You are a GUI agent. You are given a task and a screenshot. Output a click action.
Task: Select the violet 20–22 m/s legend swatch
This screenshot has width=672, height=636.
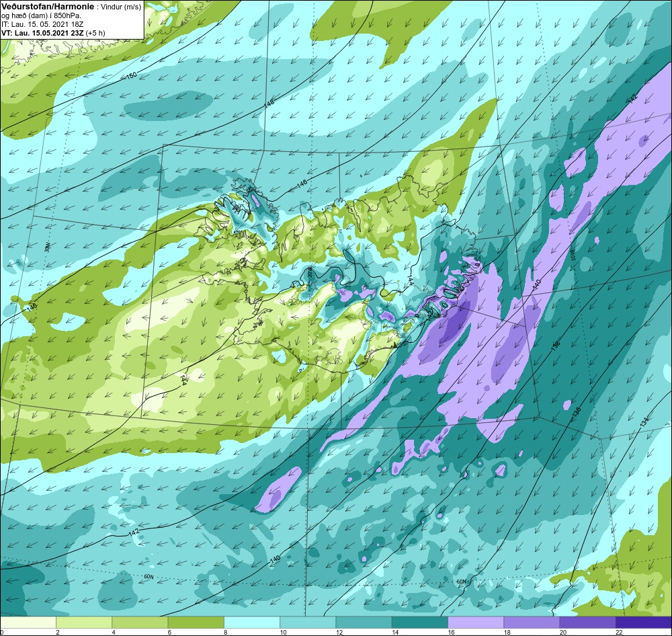tap(588, 622)
